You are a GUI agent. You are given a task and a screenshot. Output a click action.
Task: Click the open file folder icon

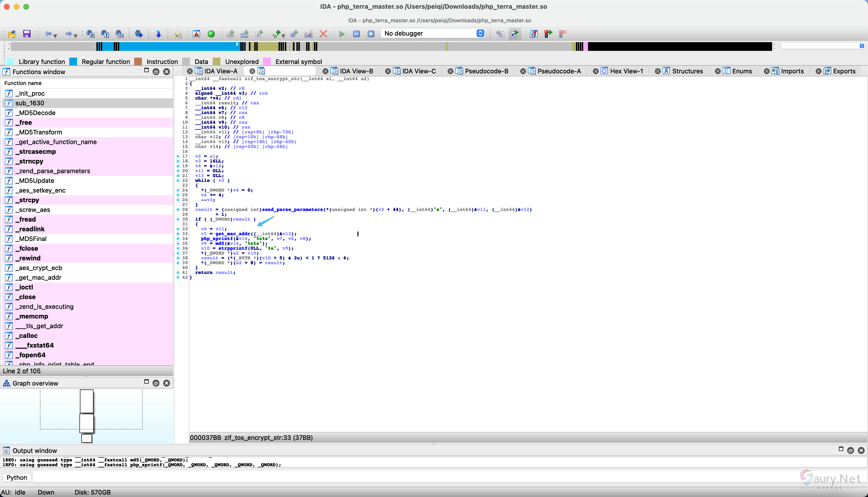(x=12, y=34)
